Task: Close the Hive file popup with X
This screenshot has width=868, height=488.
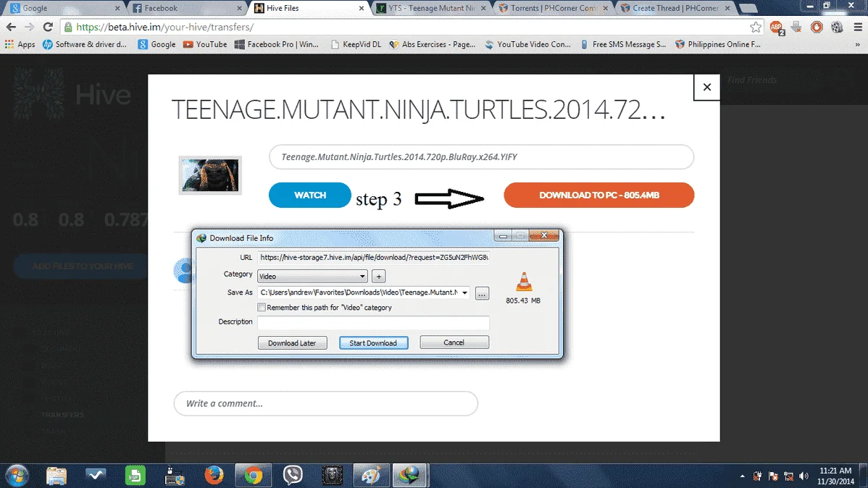Action: (707, 88)
